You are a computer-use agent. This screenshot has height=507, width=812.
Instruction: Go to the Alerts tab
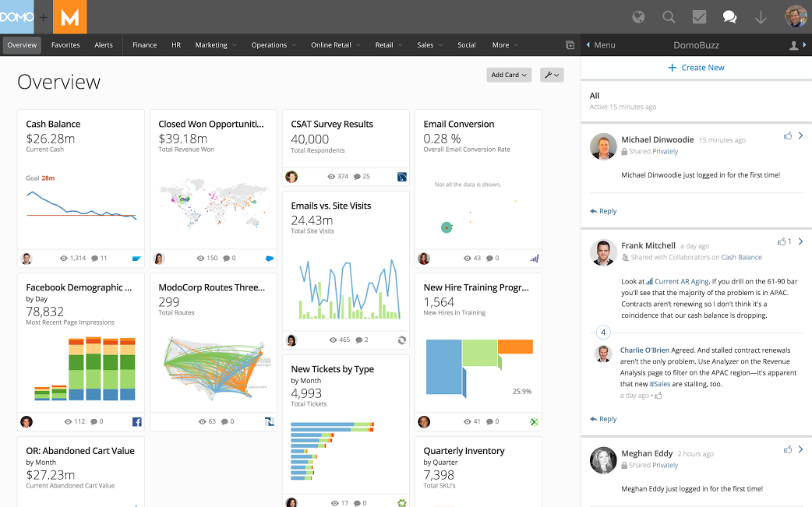point(104,45)
